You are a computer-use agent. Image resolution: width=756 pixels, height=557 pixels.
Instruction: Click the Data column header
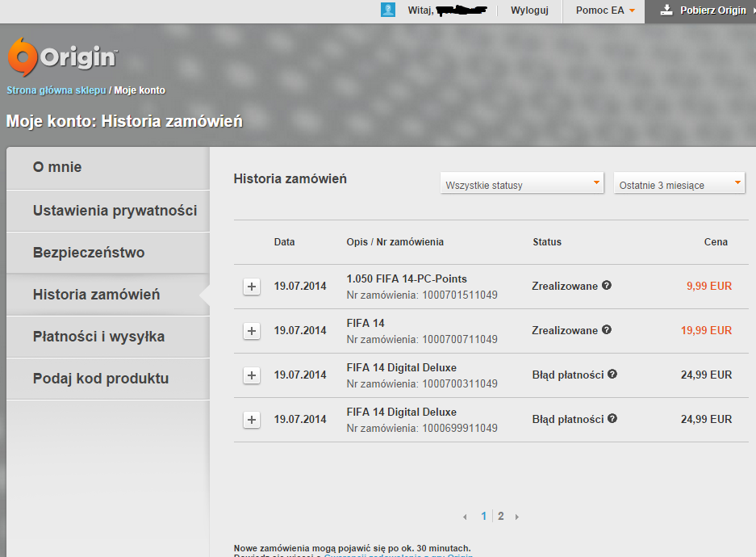(285, 241)
